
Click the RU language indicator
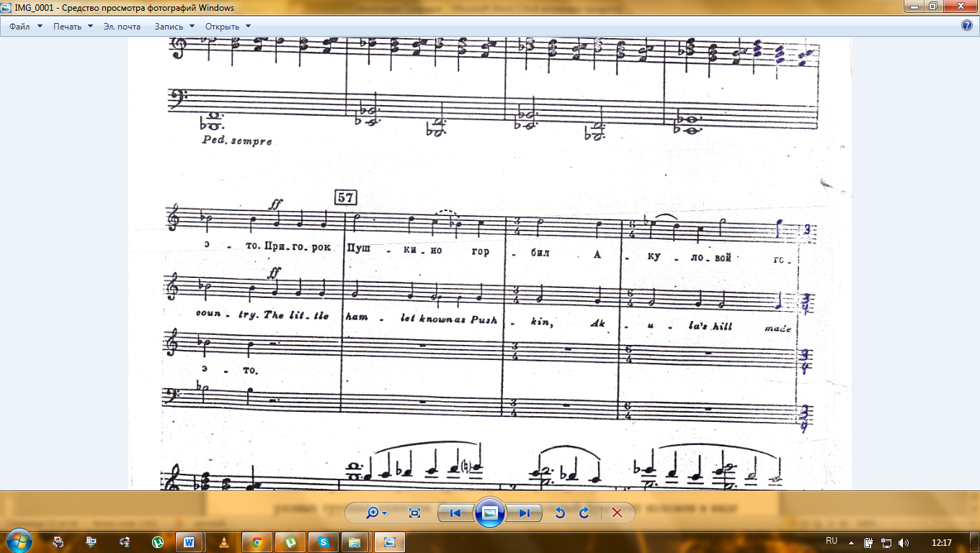click(832, 541)
